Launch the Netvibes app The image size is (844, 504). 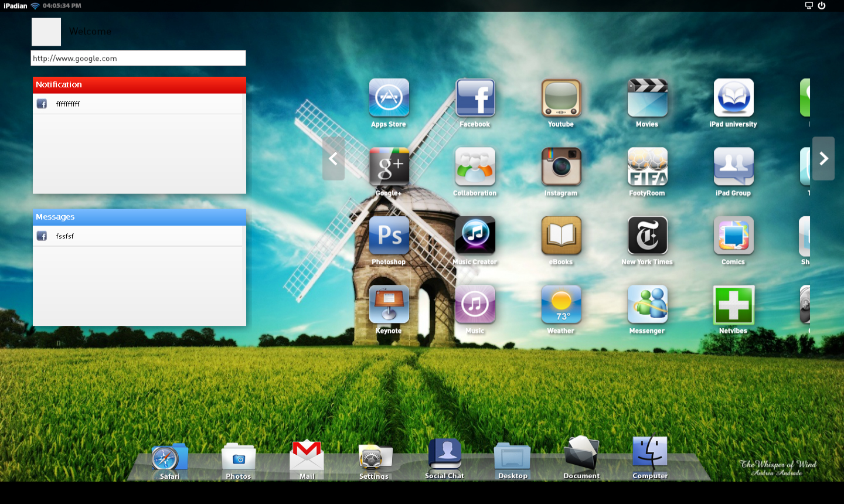coord(734,305)
